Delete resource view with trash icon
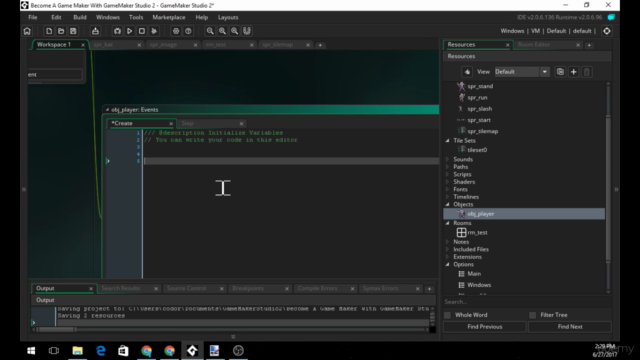Screen dimensions: 640x360 [x=587, y=72]
